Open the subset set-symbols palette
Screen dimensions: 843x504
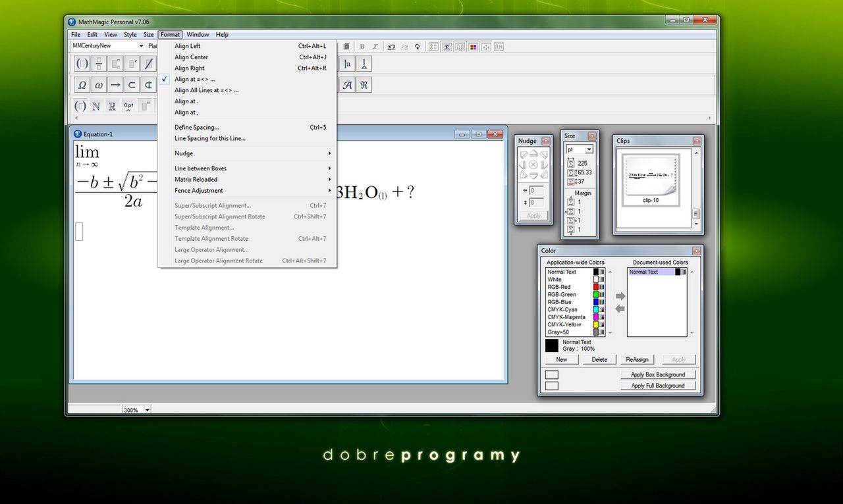pos(132,85)
